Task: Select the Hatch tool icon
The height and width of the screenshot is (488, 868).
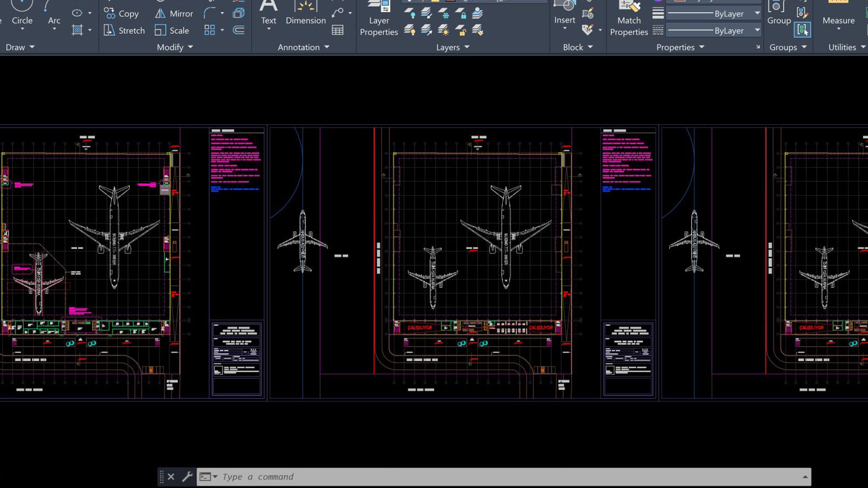Action: point(78,30)
